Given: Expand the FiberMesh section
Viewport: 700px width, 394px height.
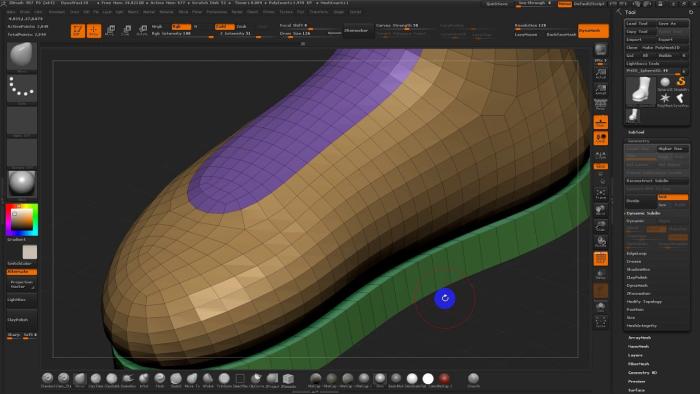Looking at the screenshot, I should click(x=638, y=364).
